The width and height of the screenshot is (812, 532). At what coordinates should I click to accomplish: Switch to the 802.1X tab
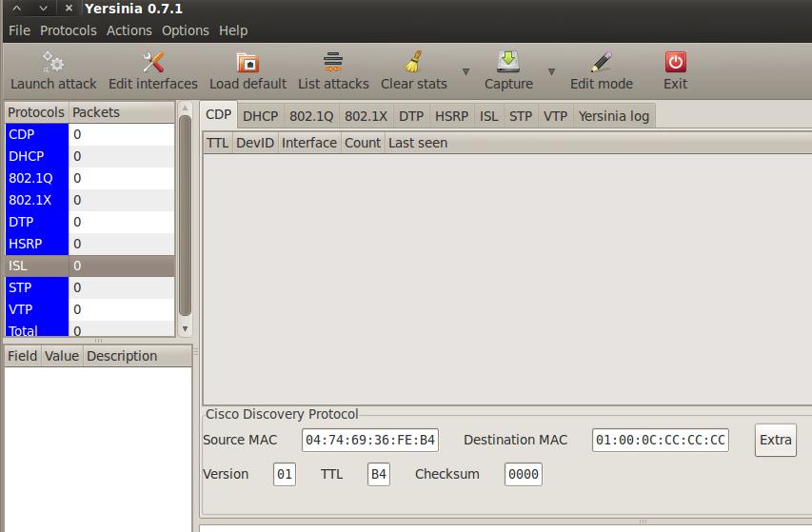[366, 116]
